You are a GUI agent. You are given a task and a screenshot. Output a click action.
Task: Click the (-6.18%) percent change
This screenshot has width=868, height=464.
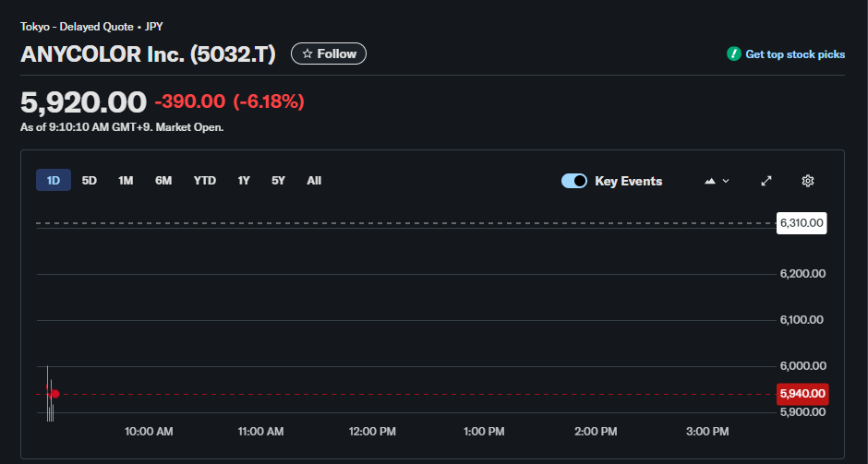pyautogui.click(x=269, y=101)
